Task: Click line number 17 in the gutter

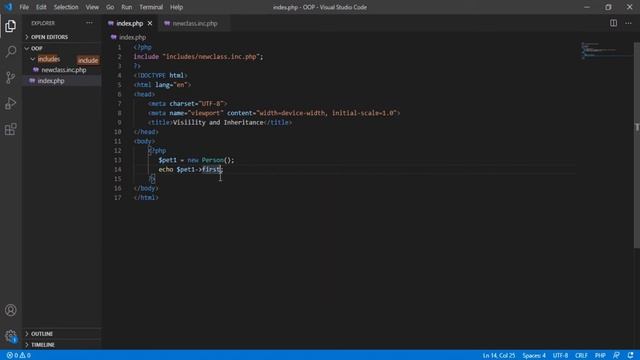Action: point(118,198)
